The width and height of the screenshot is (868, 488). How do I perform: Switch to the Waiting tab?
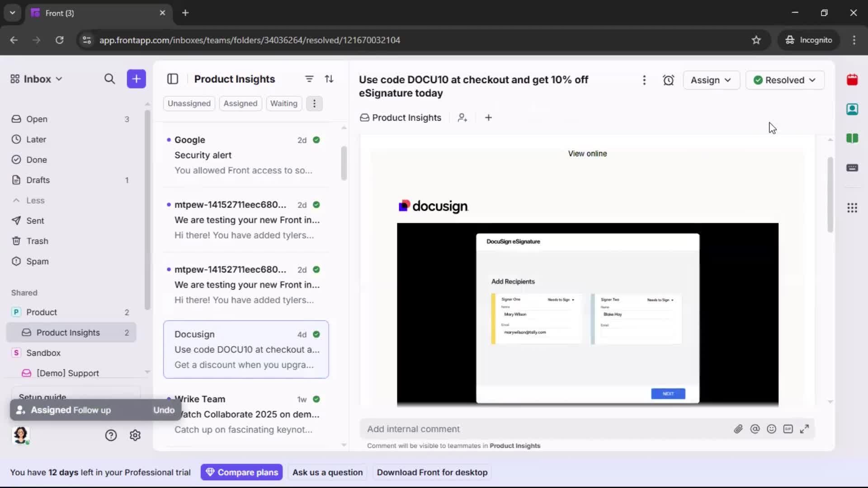(284, 103)
